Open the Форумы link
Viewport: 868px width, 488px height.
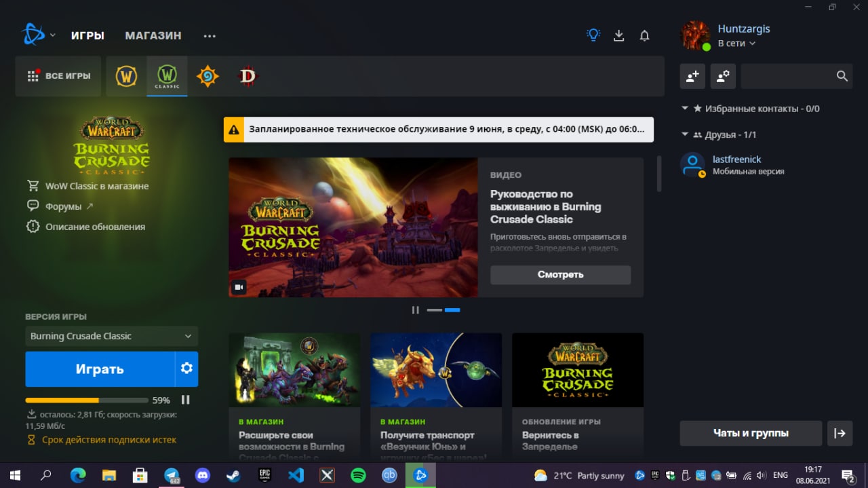pyautogui.click(x=61, y=206)
